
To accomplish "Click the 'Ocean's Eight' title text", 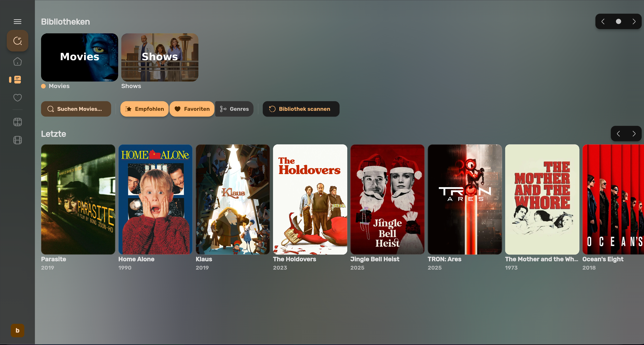I will click(x=603, y=259).
